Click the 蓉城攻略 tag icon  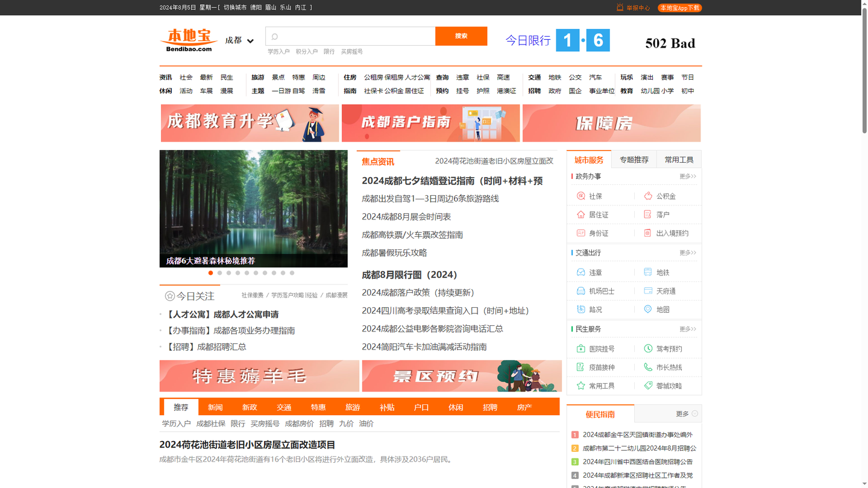click(x=648, y=386)
